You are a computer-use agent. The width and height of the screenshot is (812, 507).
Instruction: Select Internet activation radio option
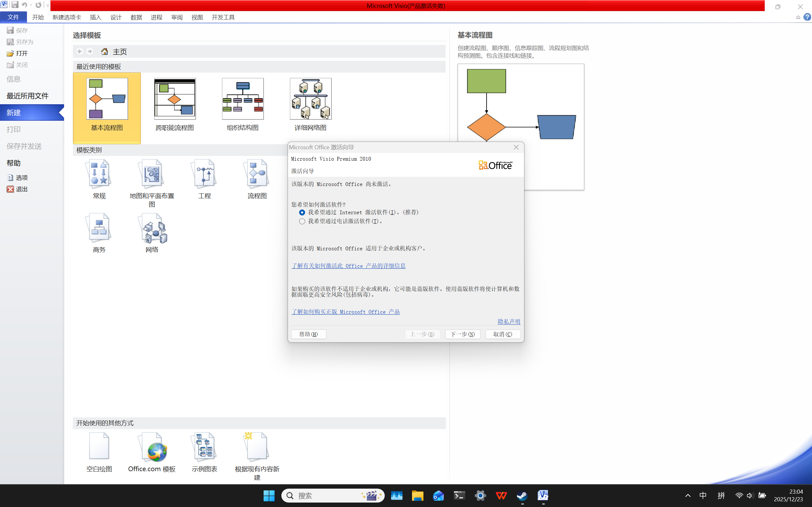[x=302, y=212]
